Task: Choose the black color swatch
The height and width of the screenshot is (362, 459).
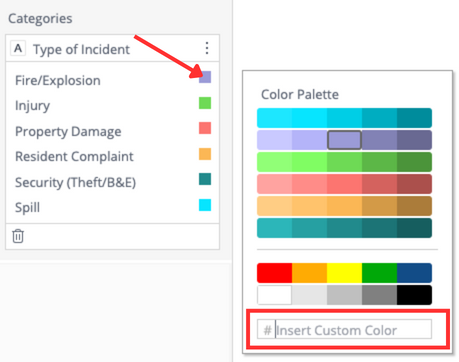Action: (414, 295)
